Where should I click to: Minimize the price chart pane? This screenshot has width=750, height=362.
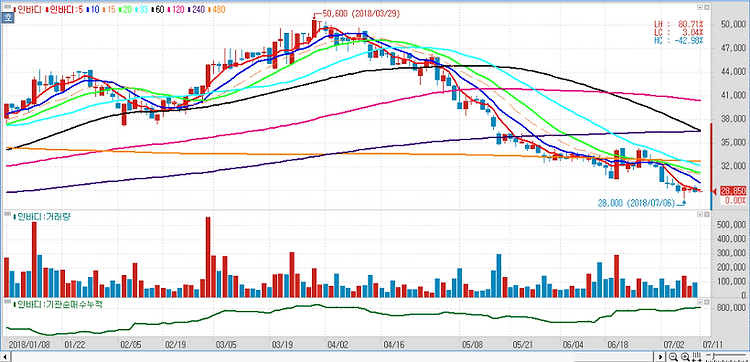pyautogui.click(x=700, y=8)
